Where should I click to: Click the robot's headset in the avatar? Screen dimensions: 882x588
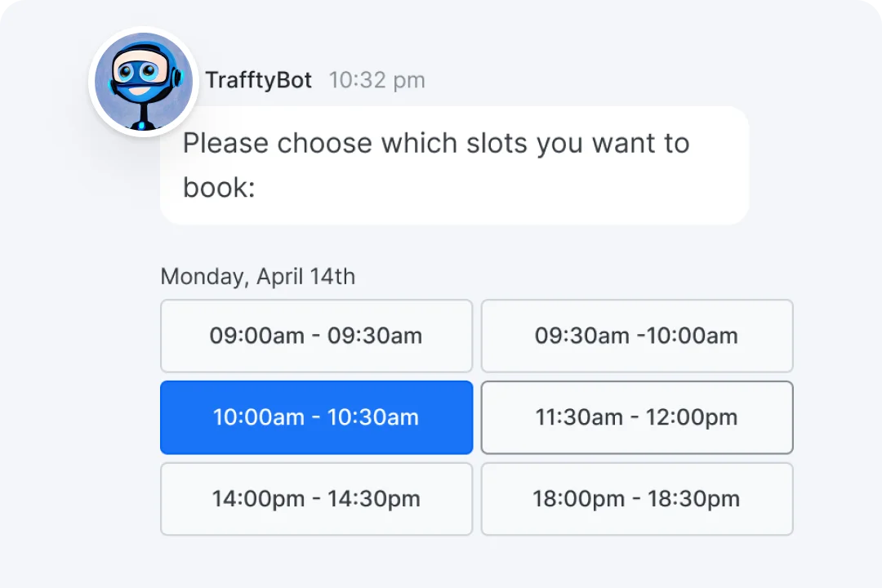[x=176, y=78]
